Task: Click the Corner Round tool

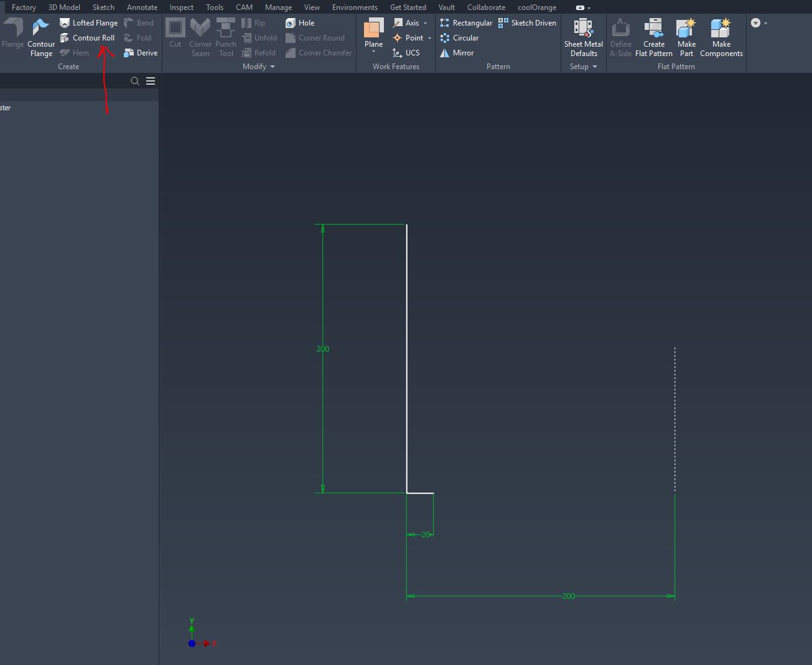Action: (315, 38)
